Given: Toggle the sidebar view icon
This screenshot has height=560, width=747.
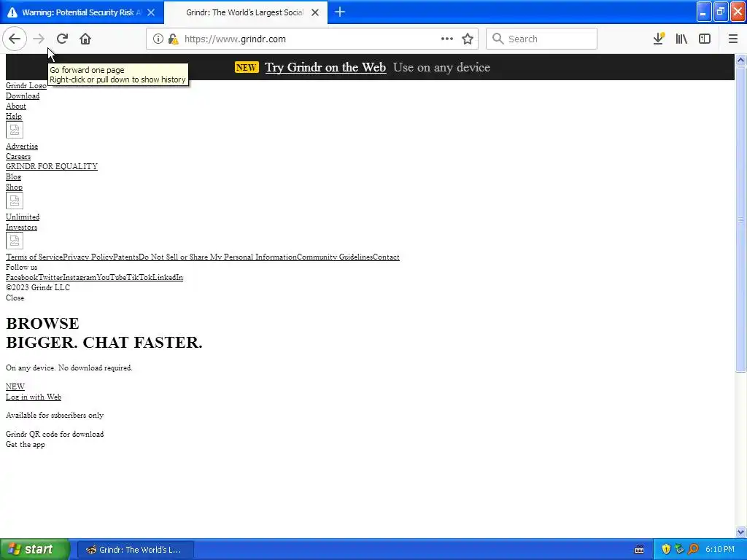Looking at the screenshot, I should click(x=705, y=39).
